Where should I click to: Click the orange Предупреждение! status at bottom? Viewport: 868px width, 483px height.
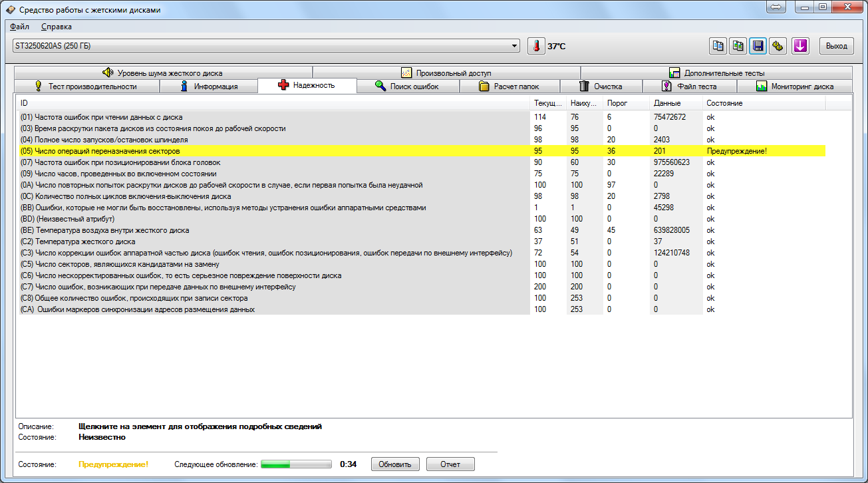(x=113, y=464)
